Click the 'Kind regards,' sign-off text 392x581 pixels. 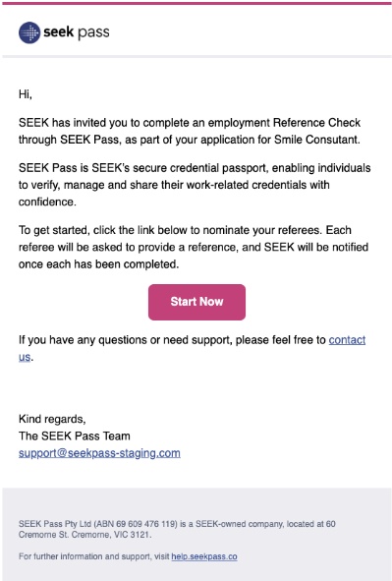tap(52, 419)
